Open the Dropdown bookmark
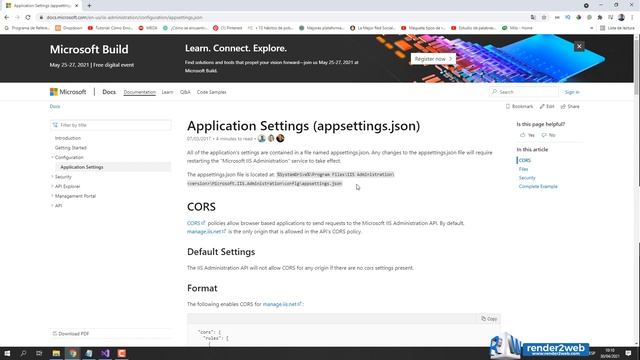 (69, 28)
